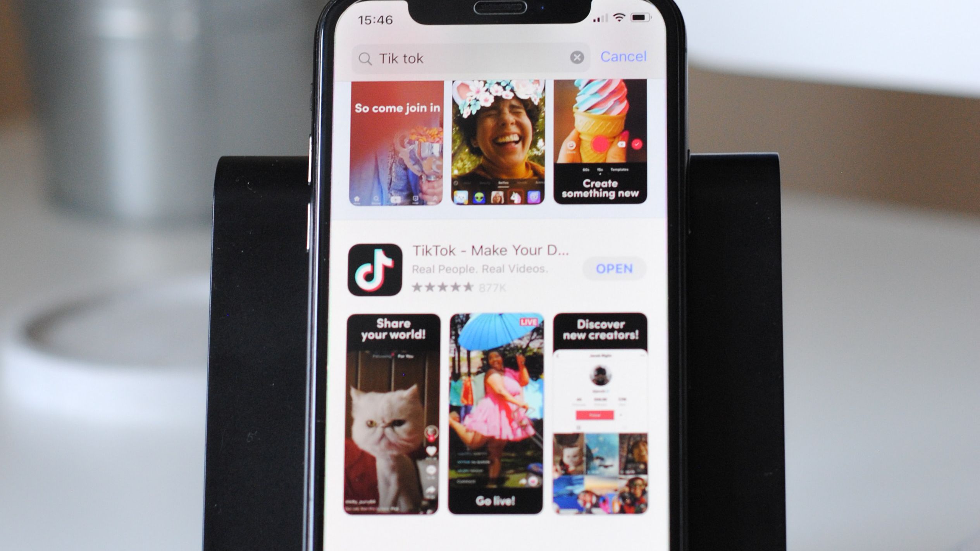Click the clear search field icon
Viewport: 980px width, 551px height.
pyautogui.click(x=575, y=57)
